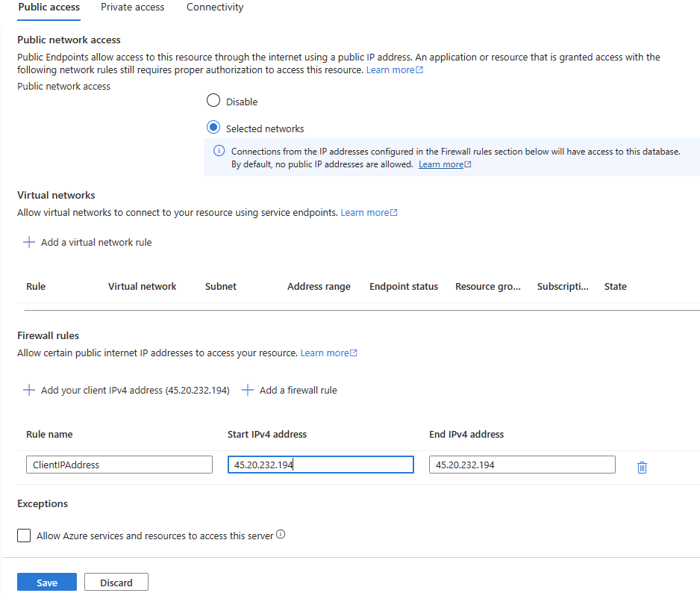Image resolution: width=700 pixels, height=596 pixels.
Task: Discard the networking changes
Action: click(116, 582)
